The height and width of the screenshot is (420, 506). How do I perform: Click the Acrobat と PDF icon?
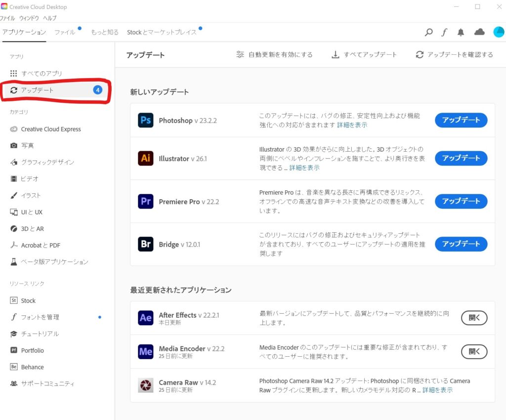click(13, 245)
